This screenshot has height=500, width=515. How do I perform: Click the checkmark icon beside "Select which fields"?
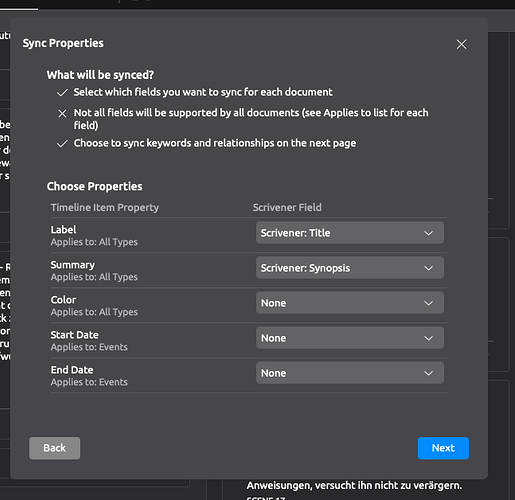pos(62,93)
